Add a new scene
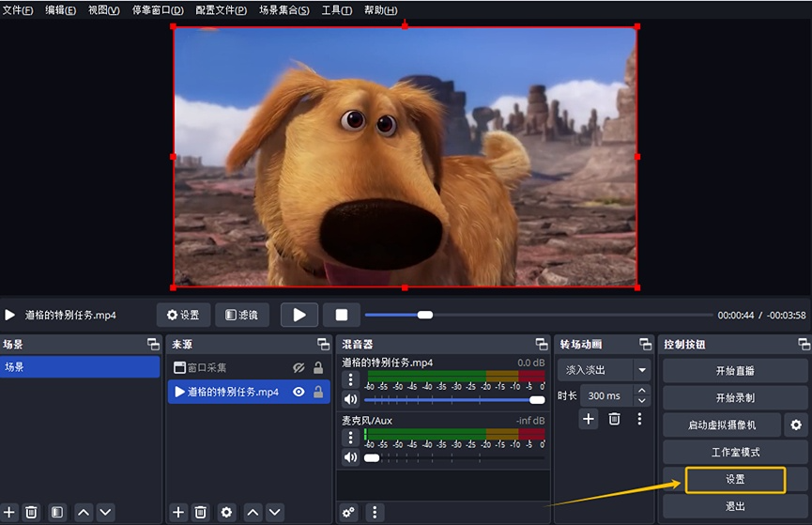This screenshot has height=525, width=812. point(9,512)
